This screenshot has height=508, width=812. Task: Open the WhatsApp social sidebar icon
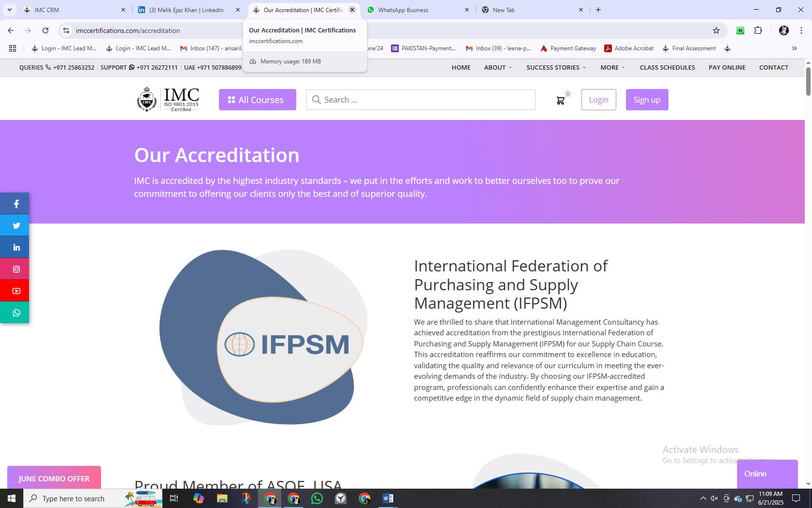tap(16, 313)
